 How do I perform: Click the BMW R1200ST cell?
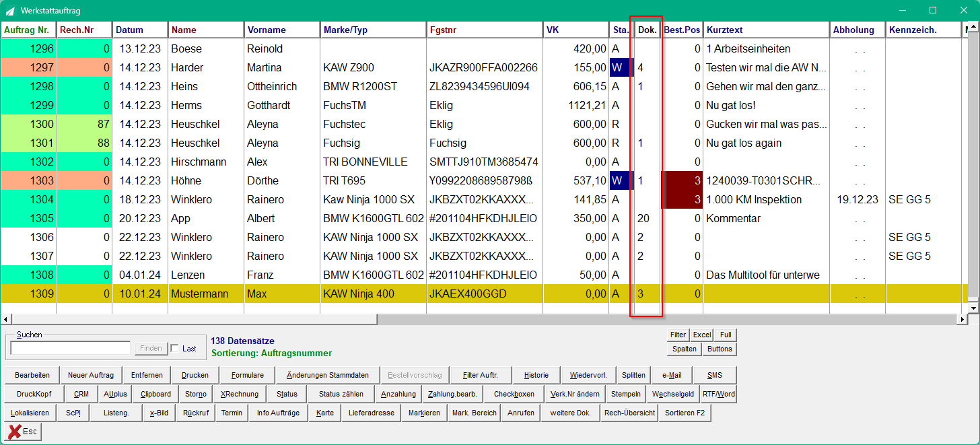tap(374, 86)
